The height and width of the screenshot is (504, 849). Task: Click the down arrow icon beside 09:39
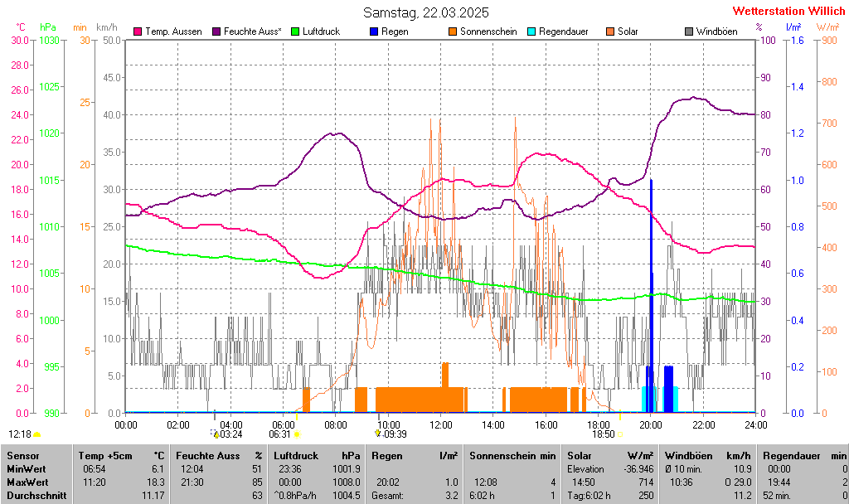(x=378, y=434)
